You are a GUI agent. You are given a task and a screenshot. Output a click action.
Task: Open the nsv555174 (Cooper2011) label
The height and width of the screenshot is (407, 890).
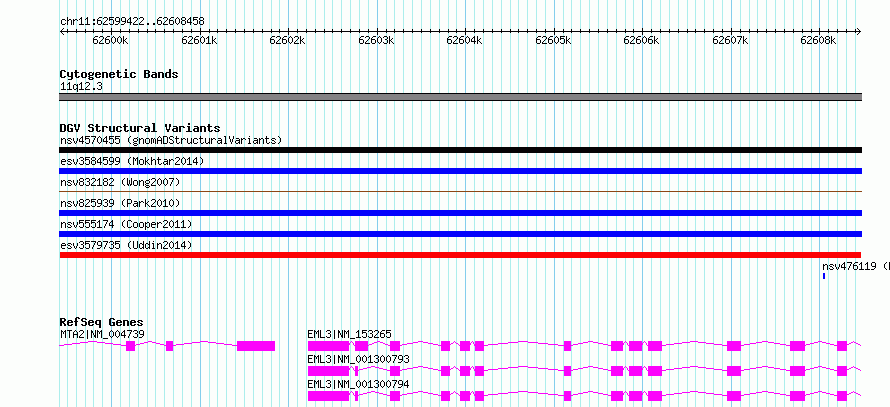pyautogui.click(x=126, y=224)
